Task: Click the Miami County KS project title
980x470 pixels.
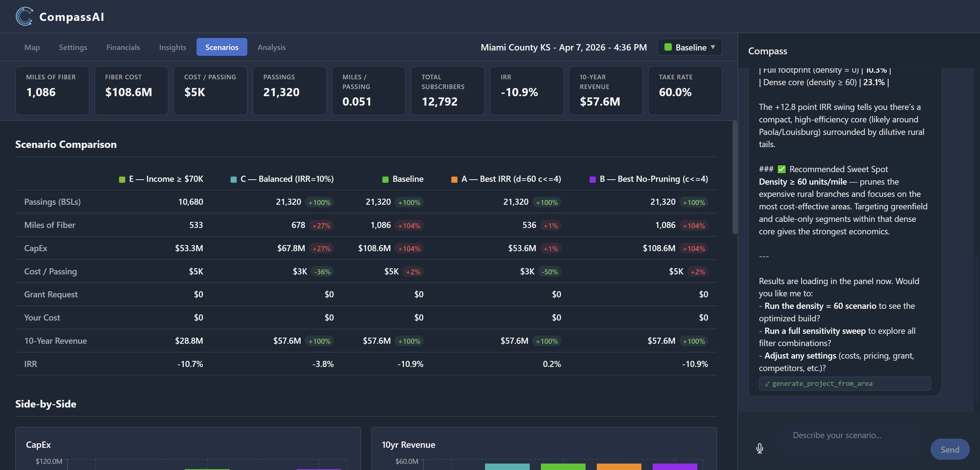Action: pos(564,47)
